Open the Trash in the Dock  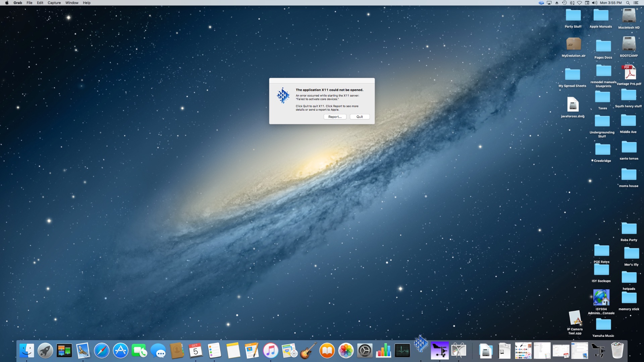point(617,350)
